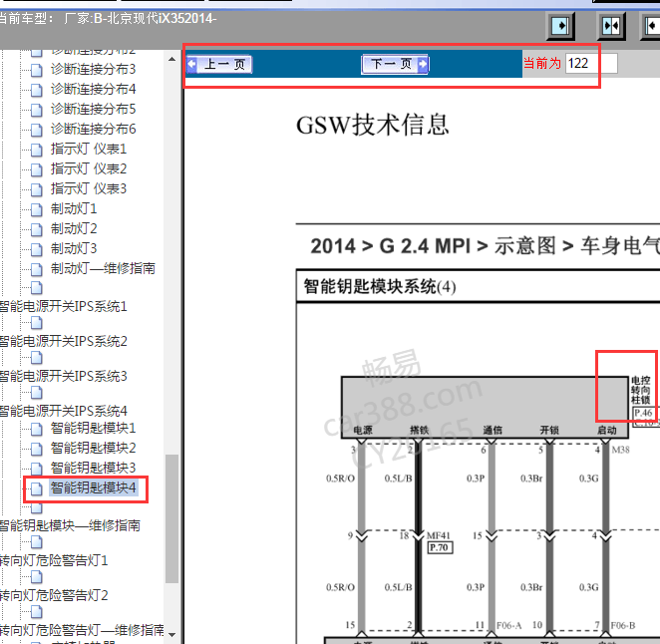660x644 pixels.
Task: Open 智能钥匙模块—维修指南 entry
Action: (x=70, y=525)
